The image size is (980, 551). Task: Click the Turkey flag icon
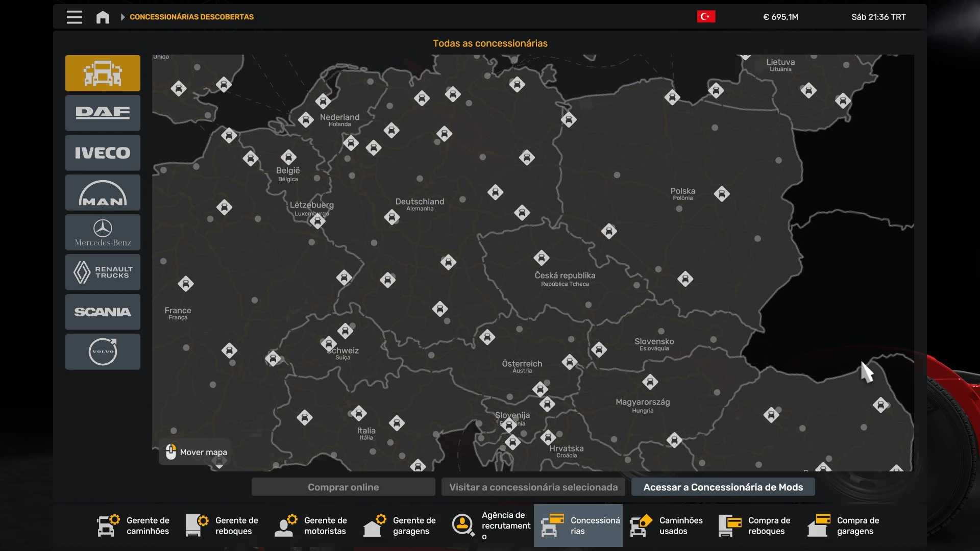click(706, 17)
